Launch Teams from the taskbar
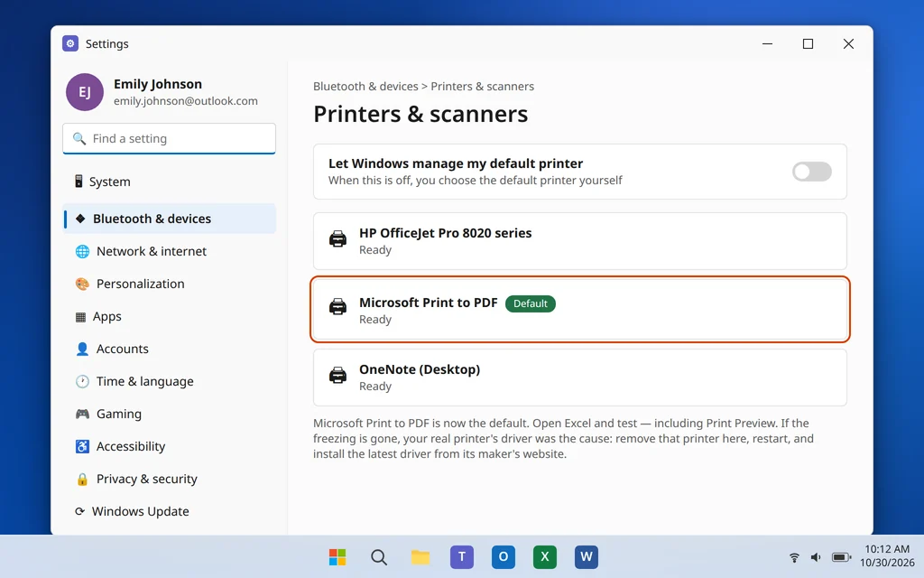 pyautogui.click(x=462, y=556)
